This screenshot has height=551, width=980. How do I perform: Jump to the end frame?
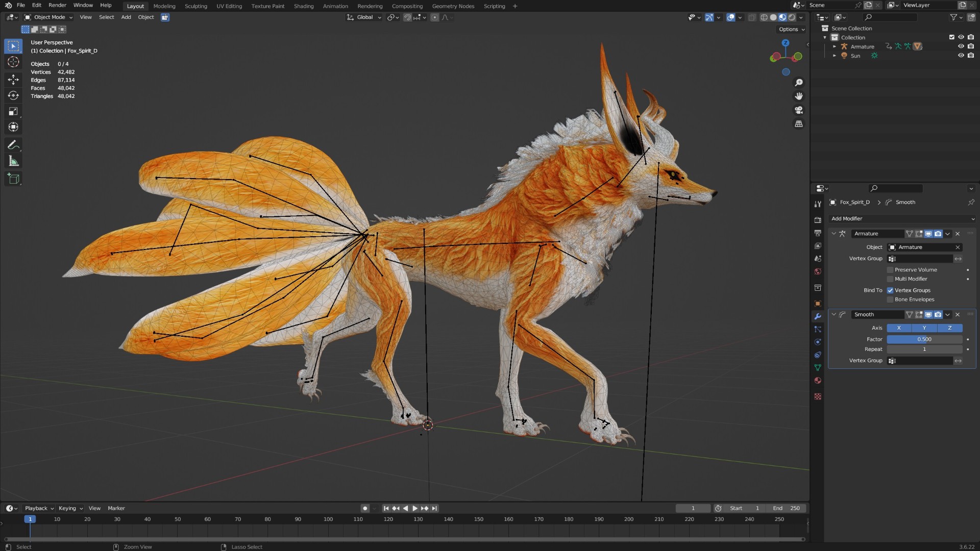tap(434, 508)
